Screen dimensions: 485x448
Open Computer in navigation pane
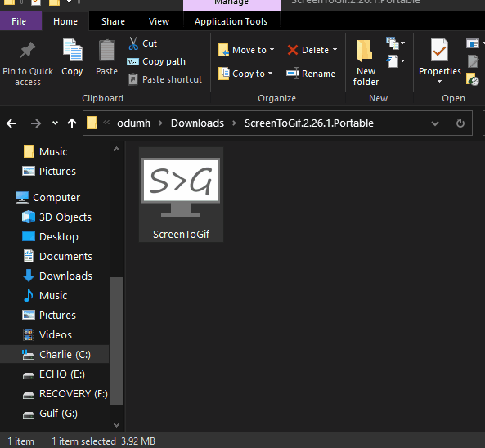point(48,197)
